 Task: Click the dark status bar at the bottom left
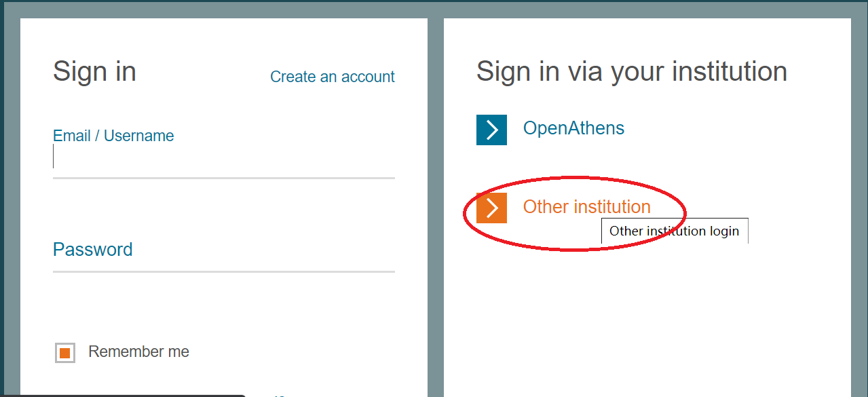pos(122,395)
